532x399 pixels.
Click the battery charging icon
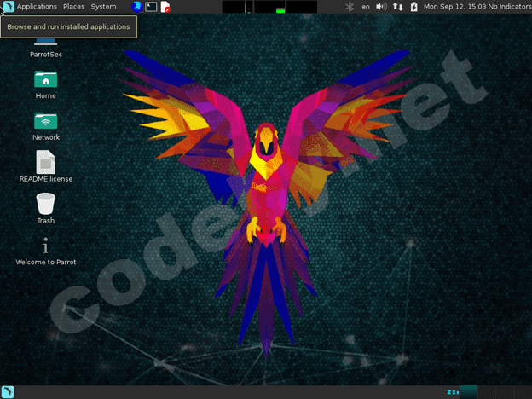pos(414,7)
